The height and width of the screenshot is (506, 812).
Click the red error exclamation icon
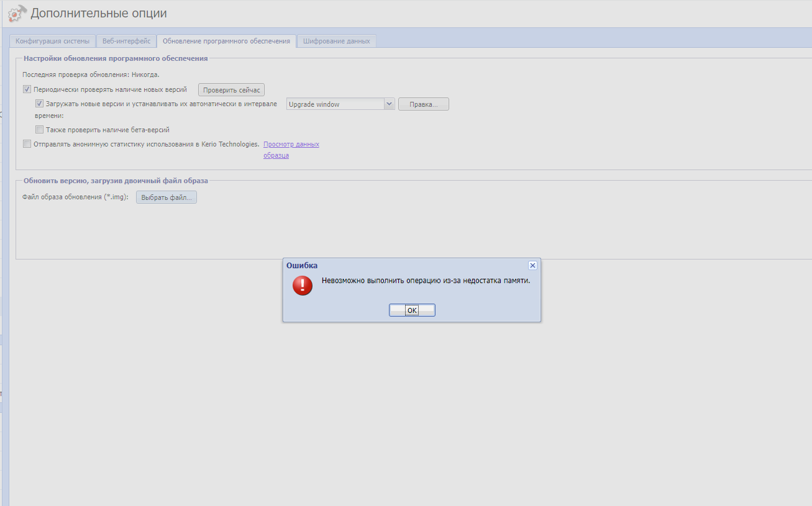coord(303,285)
